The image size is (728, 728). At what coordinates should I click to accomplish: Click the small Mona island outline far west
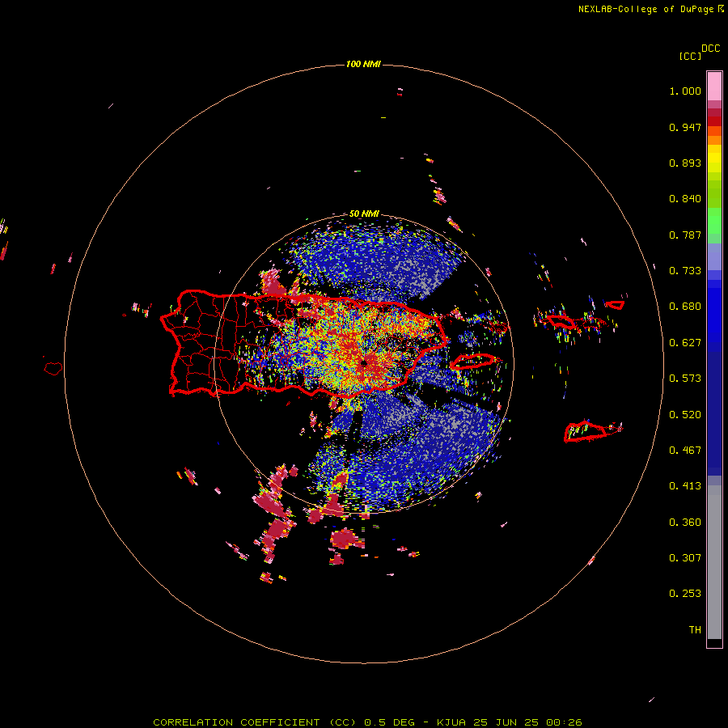(53, 368)
